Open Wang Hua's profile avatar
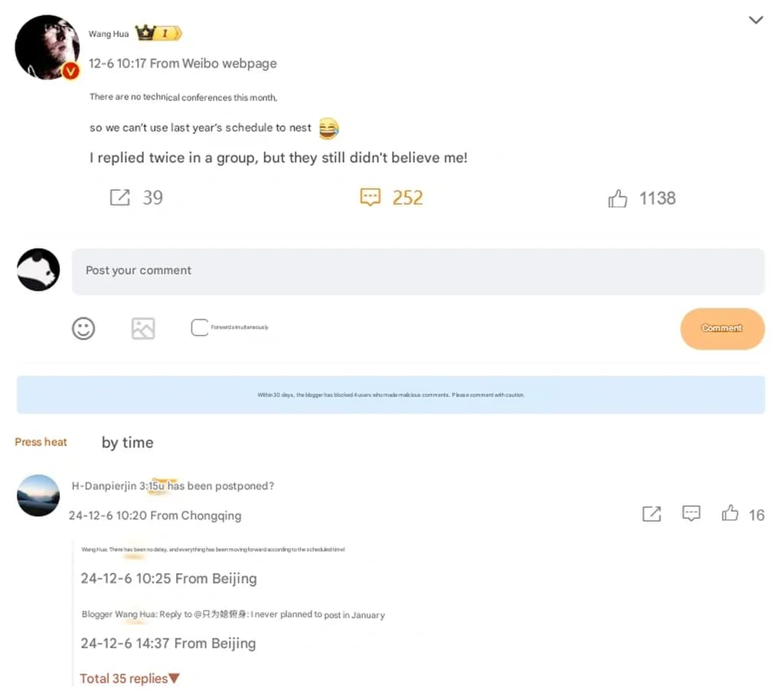This screenshot has height=691, width=784. [x=47, y=47]
